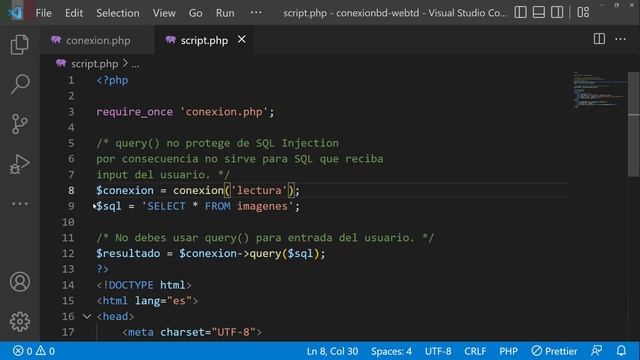Select encoding via UTF-8 status item

pyautogui.click(x=438, y=351)
